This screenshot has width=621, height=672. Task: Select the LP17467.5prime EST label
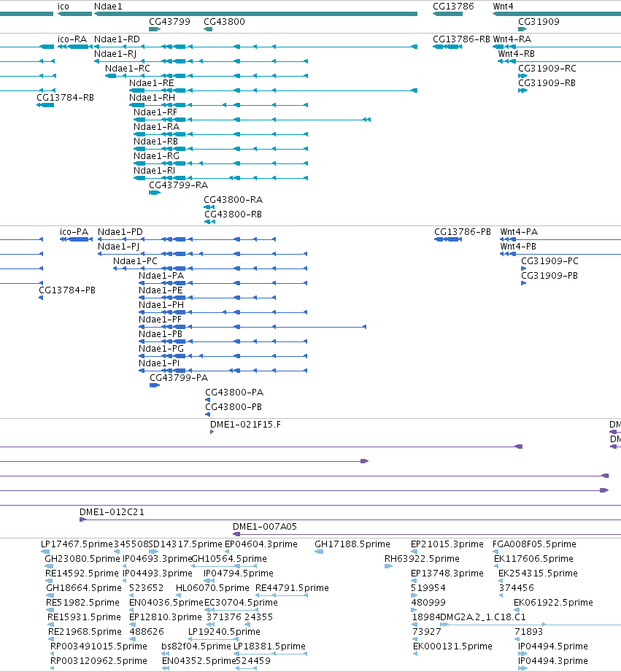tap(77, 544)
